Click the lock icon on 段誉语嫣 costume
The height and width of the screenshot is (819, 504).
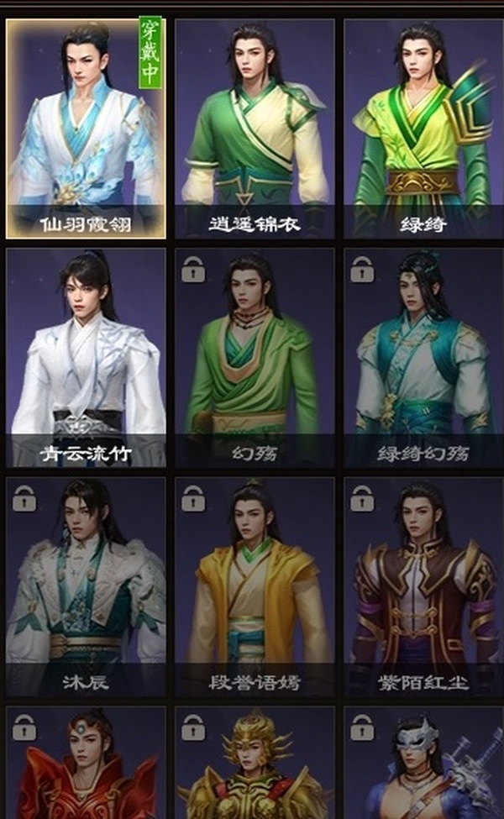tap(193, 498)
